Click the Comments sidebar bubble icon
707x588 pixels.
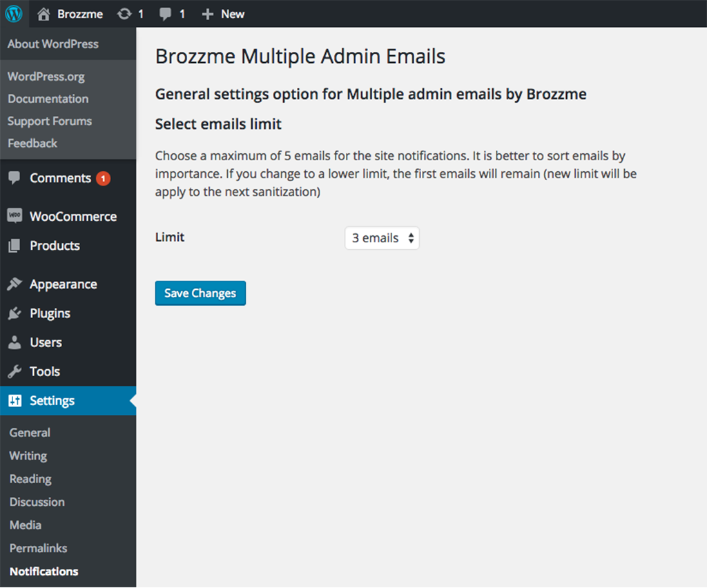pos(14,177)
